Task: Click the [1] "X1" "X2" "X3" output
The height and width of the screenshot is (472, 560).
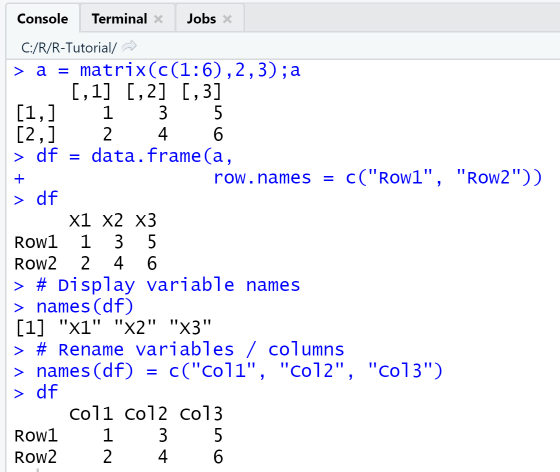Action: 113,328
